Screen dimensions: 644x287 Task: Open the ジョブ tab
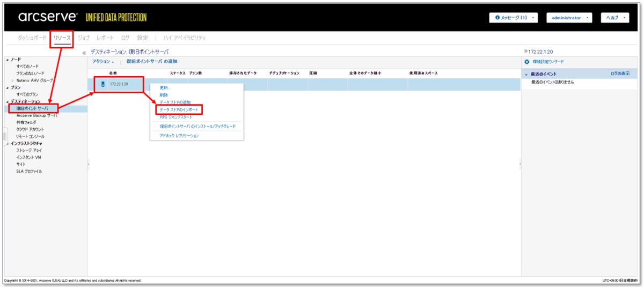point(83,38)
